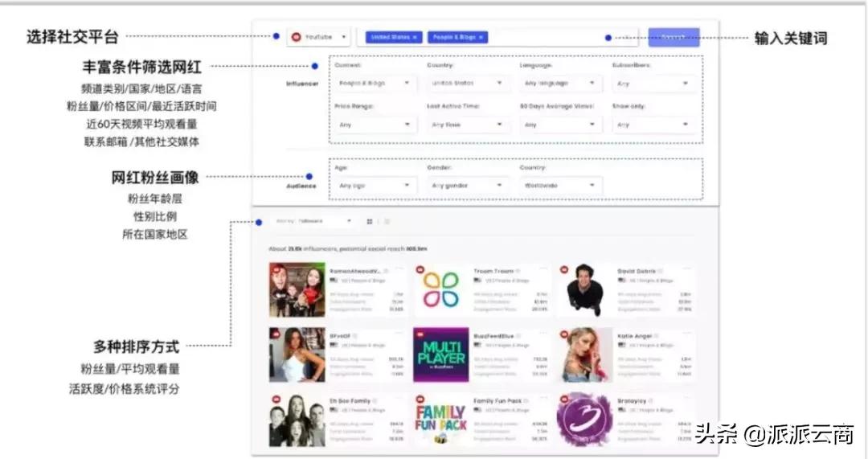
Task: Click the YouTube badge on Troom Troom card
Action: 420,269
